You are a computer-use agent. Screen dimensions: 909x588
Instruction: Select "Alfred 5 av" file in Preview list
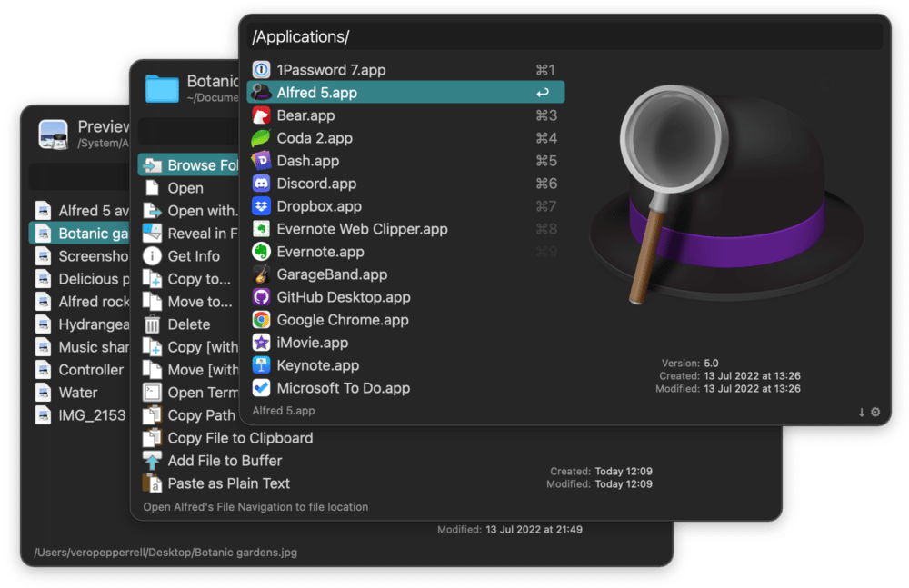point(79,211)
